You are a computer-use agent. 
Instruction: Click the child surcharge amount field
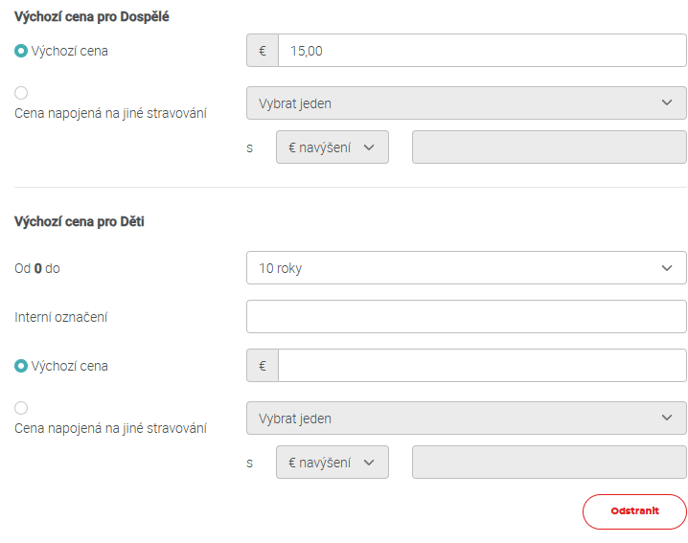[x=549, y=462]
